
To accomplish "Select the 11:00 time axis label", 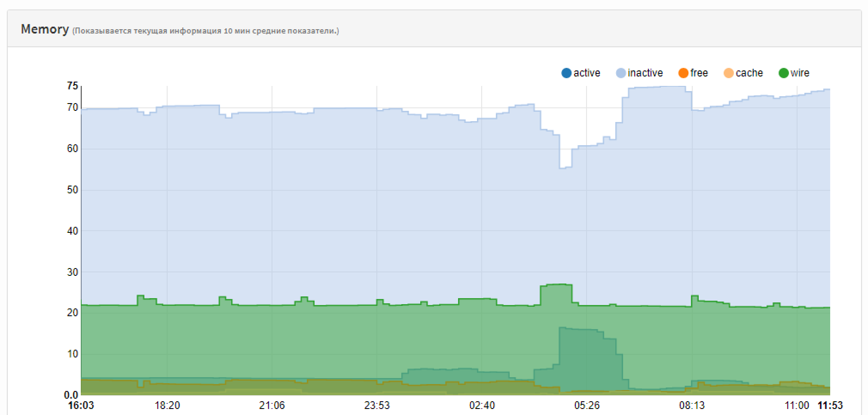I will 797,406.
